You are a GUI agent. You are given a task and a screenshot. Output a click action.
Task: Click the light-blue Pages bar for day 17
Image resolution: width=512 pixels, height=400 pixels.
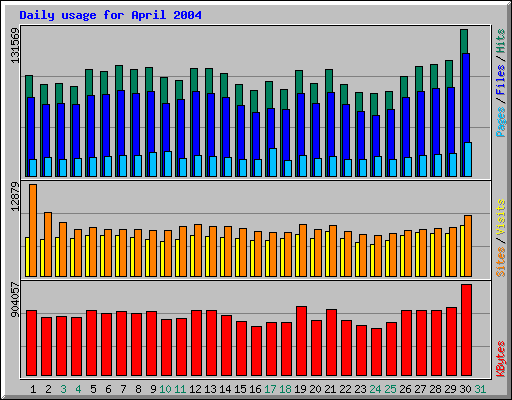pos(273,162)
